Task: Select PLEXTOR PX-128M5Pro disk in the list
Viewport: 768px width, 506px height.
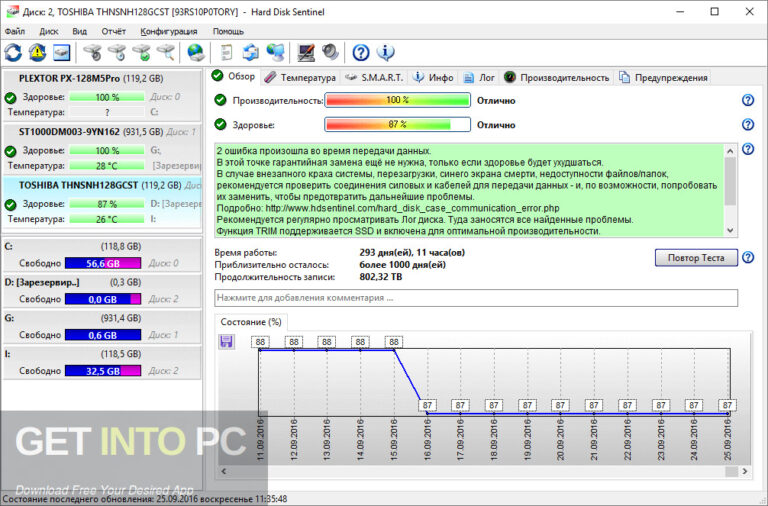Action: [x=102, y=95]
